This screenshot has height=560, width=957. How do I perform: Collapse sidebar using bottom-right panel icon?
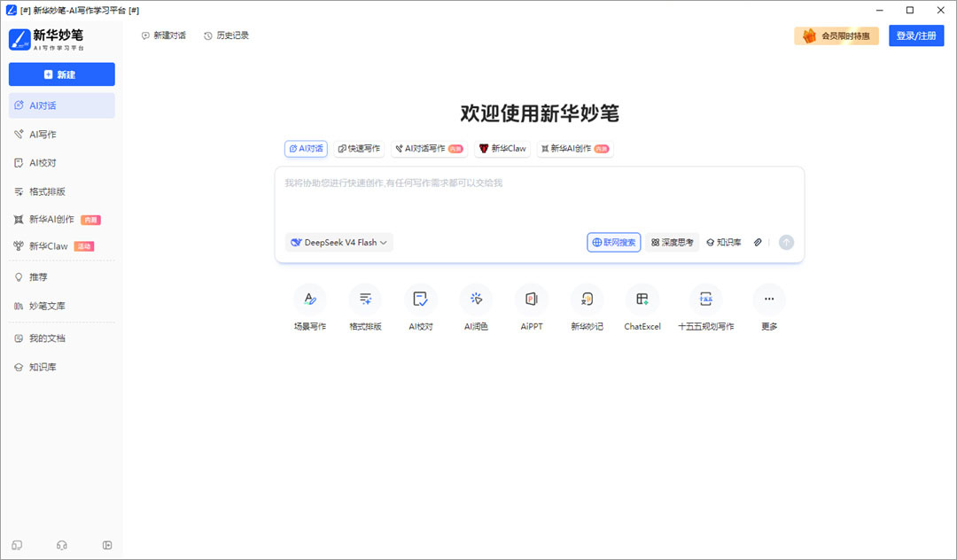coord(107,545)
